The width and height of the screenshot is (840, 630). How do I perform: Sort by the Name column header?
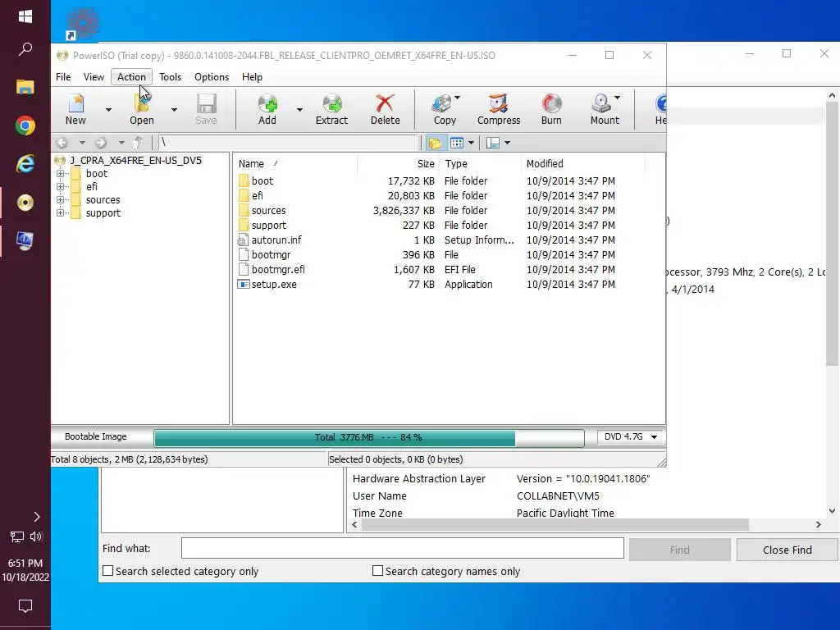294,164
